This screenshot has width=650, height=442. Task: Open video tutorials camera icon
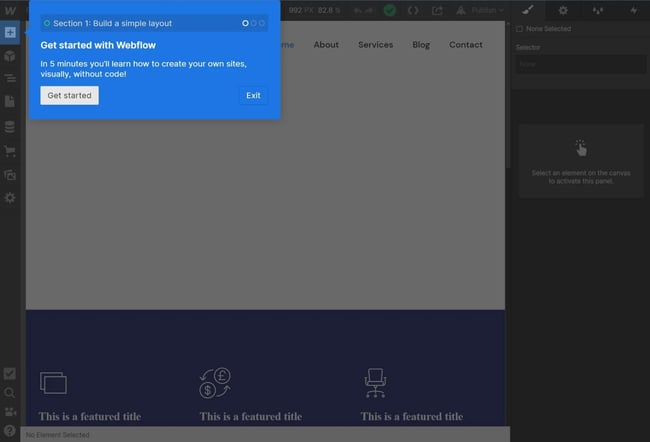(10, 412)
